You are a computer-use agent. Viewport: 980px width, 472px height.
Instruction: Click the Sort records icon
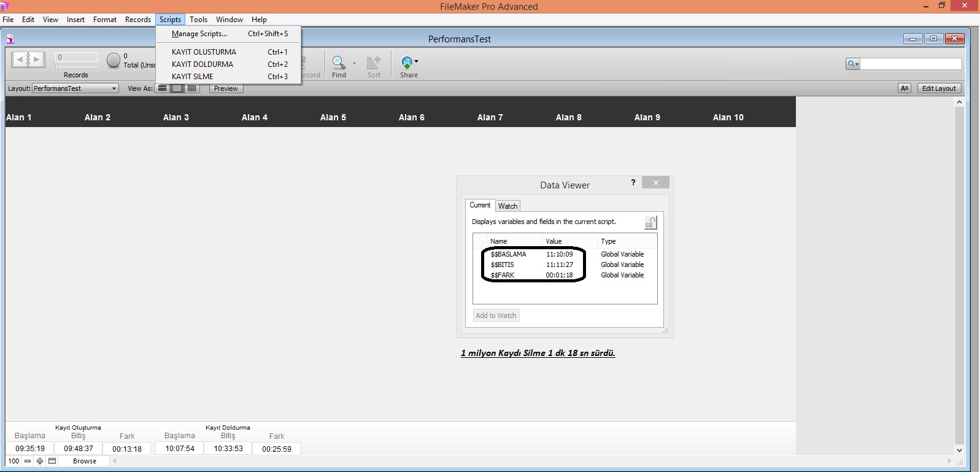pyautogui.click(x=374, y=62)
